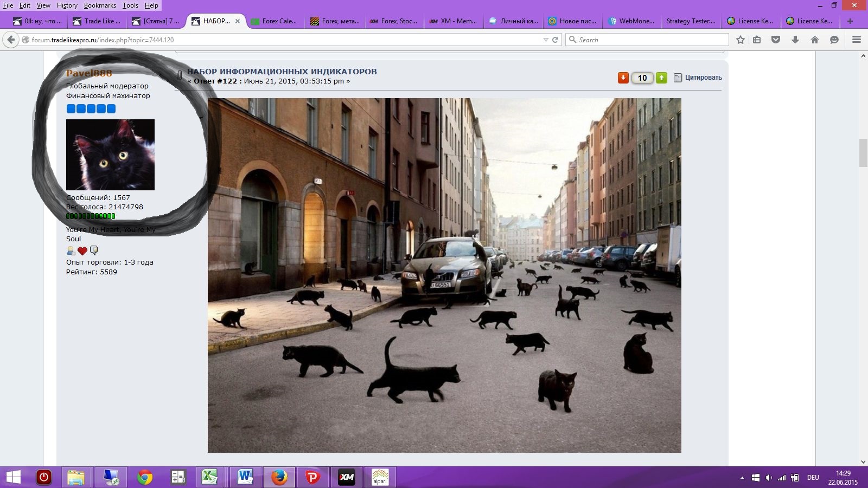Screen dimensions: 868x488
Task: Expand the URL history dropdown arrow
Action: [x=546, y=40]
